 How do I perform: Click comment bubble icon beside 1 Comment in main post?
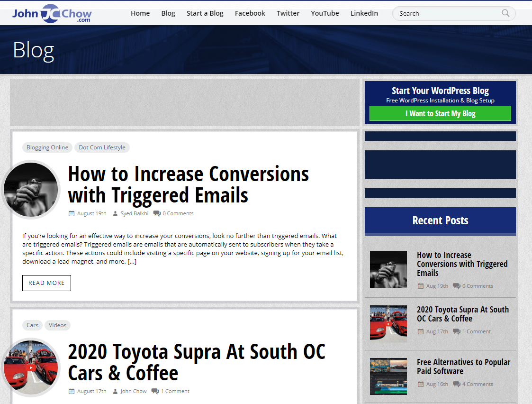pyautogui.click(x=155, y=391)
